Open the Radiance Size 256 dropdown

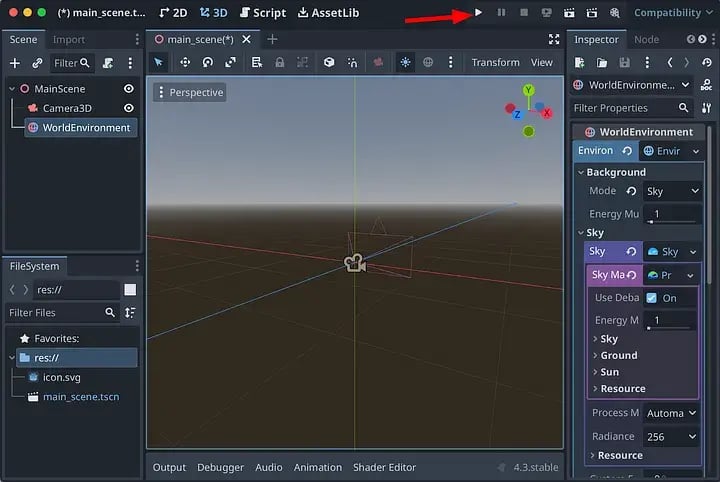pyautogui.click(x=672, y=437)
